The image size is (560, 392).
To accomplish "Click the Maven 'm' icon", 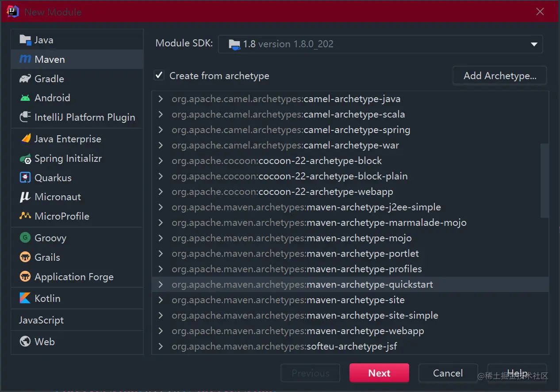I will click(x=25, y=59).
